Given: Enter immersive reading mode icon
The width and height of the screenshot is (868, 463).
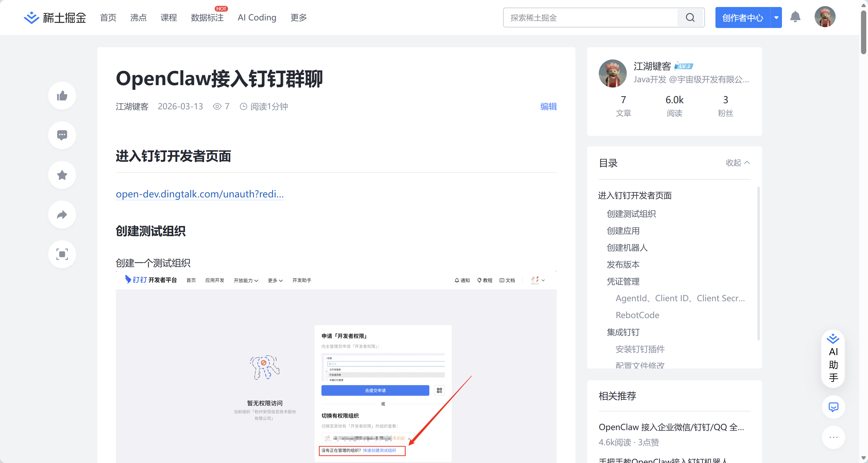Looking at the screenshot, I should 62,254.
